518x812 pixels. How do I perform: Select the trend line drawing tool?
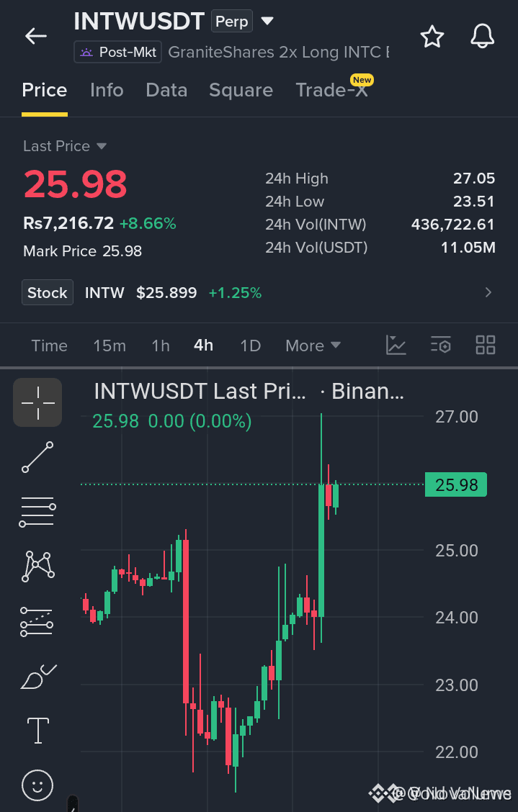tap(37, 456)
